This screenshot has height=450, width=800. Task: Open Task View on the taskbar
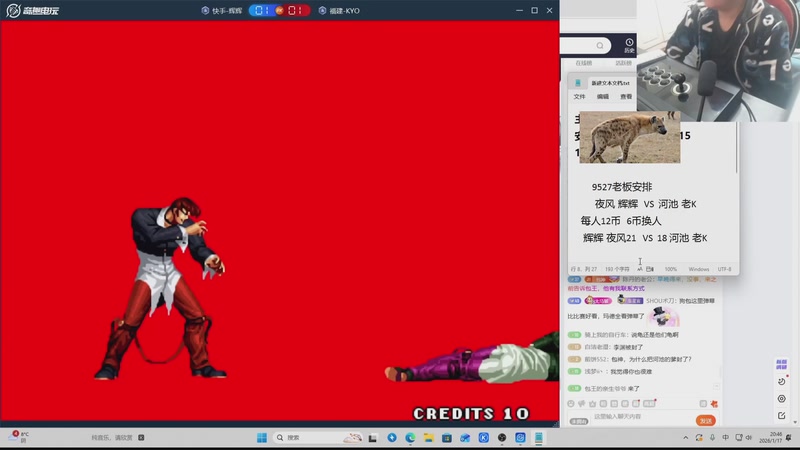[373, 438]
